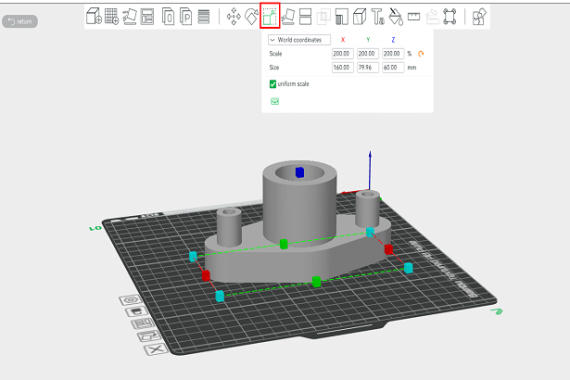Click the Add plate grid icon
The width and height of the screenshot is (570, 380).
coord(112,16)
